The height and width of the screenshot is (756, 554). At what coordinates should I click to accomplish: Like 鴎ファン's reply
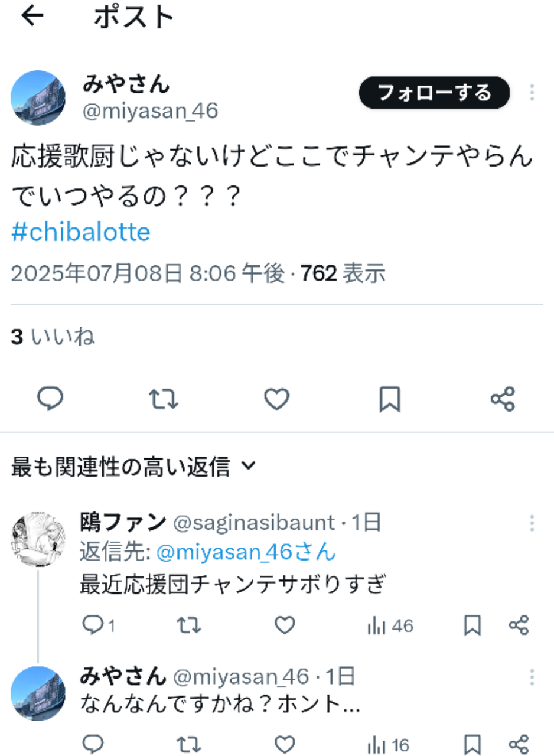(285, 625)
